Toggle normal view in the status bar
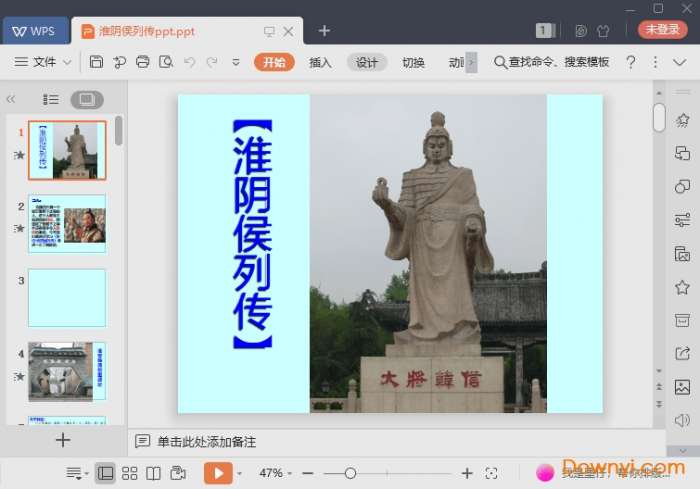The height and width of the screenshot is (489, 700). pos(105,473)
